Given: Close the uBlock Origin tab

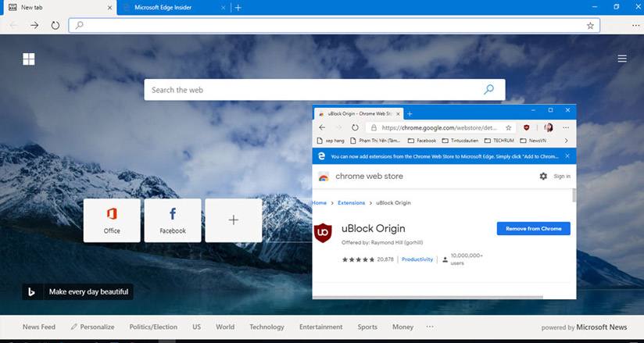Looking at the screenshot, I should click(398, 114).
